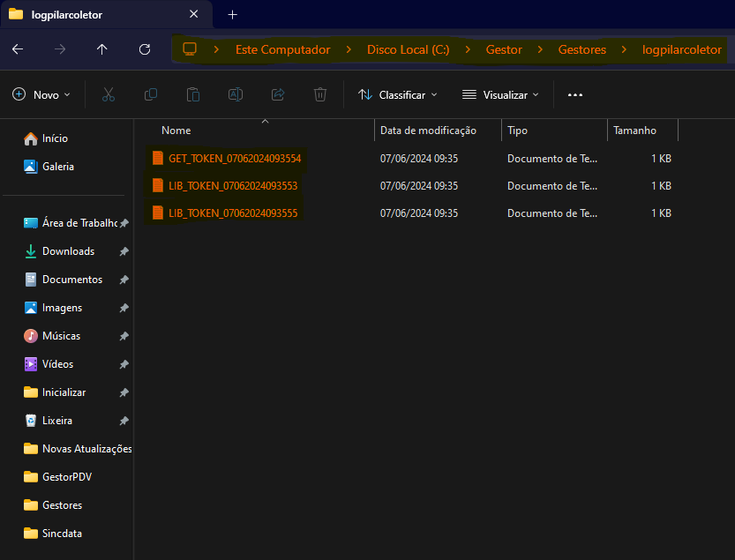Open the Novo dropdown menu
Image resolution: width=735 pixels, height=560 pixels.
coord(41,94)
